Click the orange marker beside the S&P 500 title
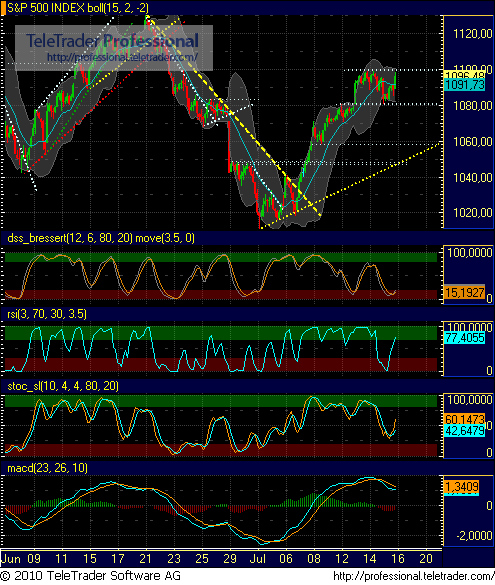This screenshot has width=495, height=585. [3, 8]
